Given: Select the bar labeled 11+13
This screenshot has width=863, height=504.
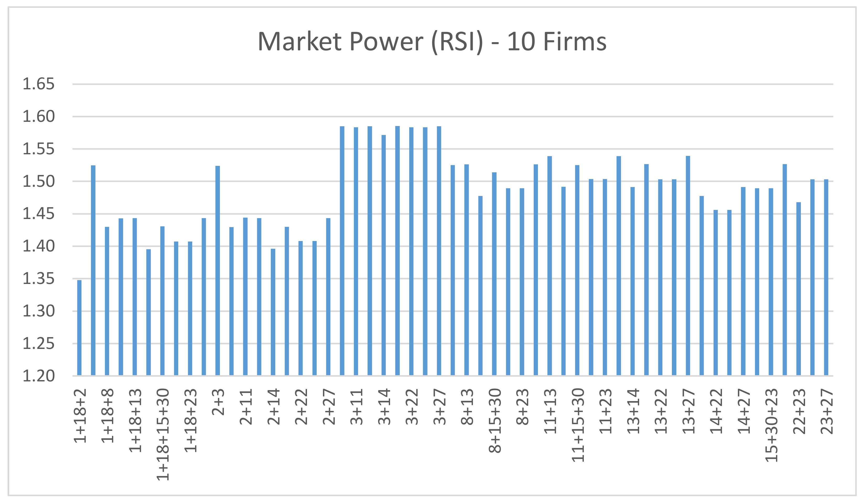Looking at the screenshot, I should (x=550, y=266).
